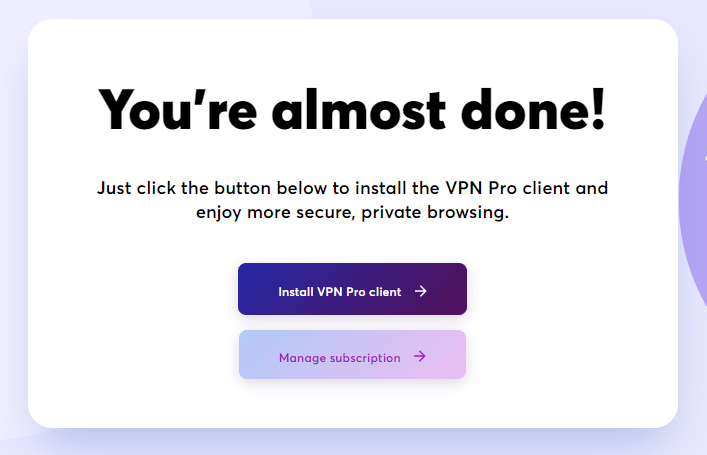
Task: Click the lavender background below the white card
Action: [x=352, y=443]
